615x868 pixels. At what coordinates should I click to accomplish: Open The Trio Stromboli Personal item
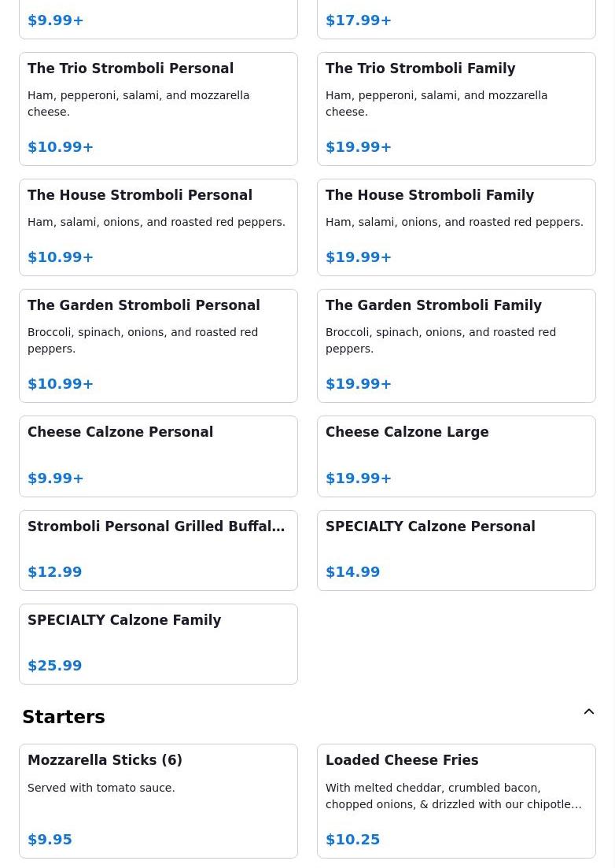(158, 109)
